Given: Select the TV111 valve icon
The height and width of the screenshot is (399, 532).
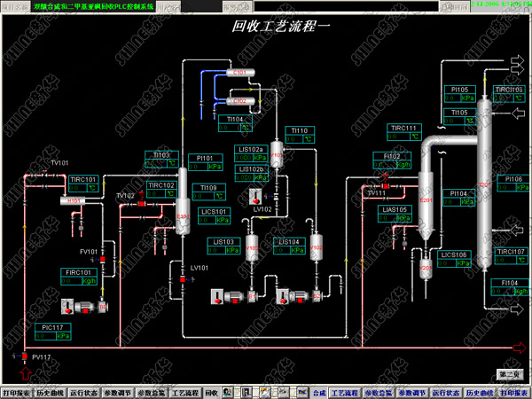Looking at the screenshot, I should click(x=387, y=184).
